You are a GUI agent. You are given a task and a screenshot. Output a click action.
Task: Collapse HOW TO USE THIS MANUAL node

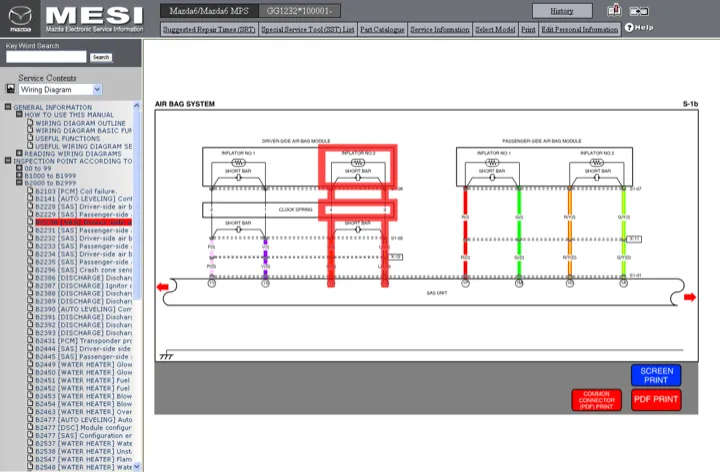coord(19,114)
